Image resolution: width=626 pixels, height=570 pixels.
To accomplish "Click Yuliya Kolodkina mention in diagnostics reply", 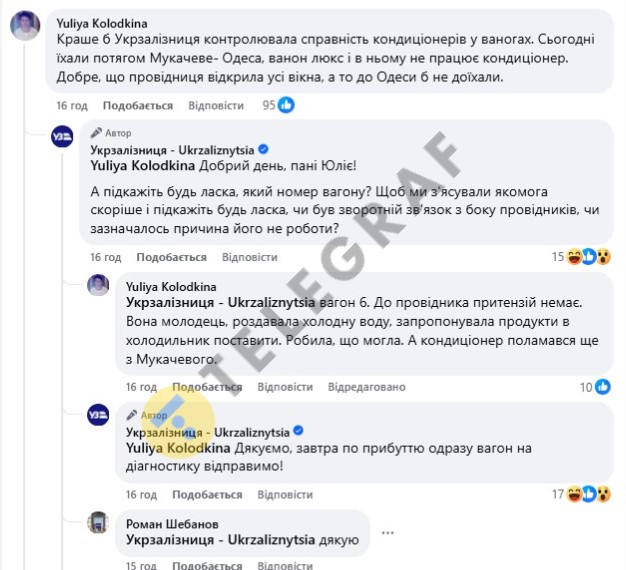I will tap(178, 448).
